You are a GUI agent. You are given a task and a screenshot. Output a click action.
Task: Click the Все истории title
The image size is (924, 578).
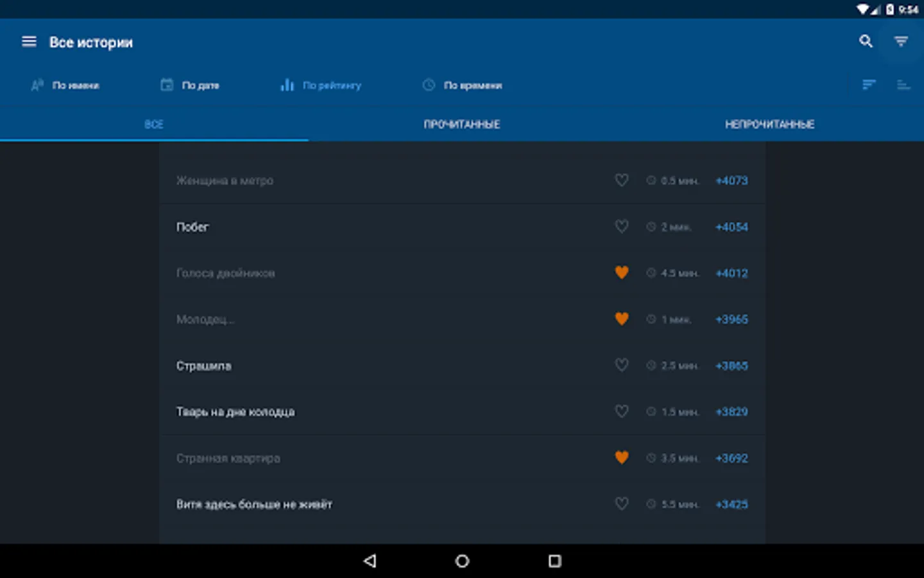click(91, 42)
